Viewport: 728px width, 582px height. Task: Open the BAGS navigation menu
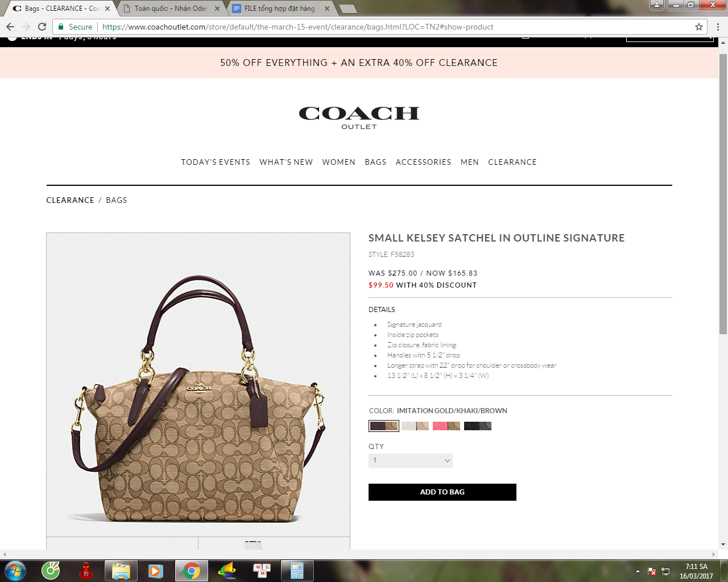click(x=375, y=162)
